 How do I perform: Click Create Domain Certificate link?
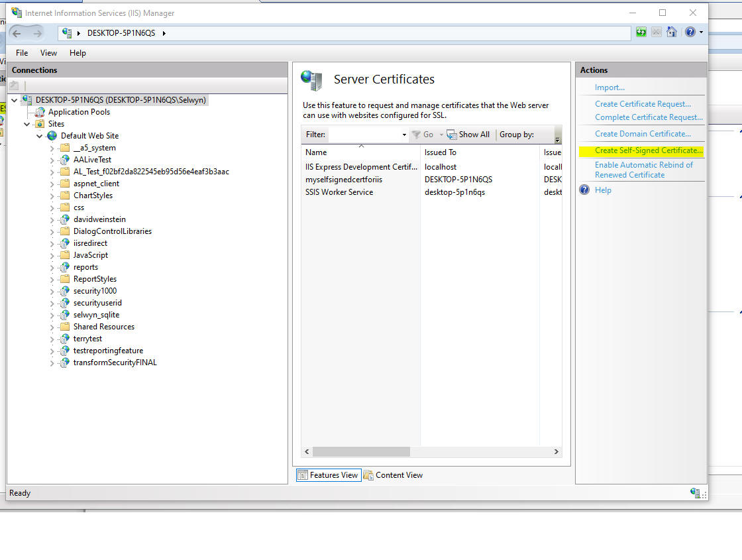(x=643, y=133)
